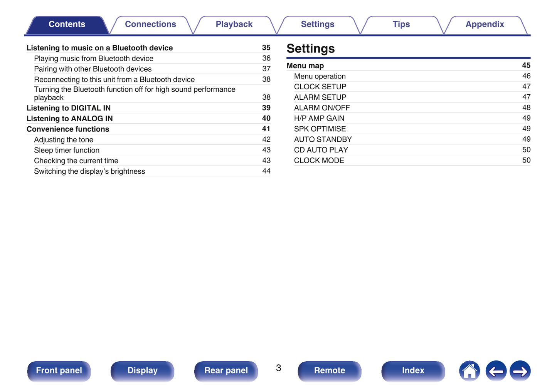Select the Settings tab
This screenshot has width=557, height=392.
317,24
